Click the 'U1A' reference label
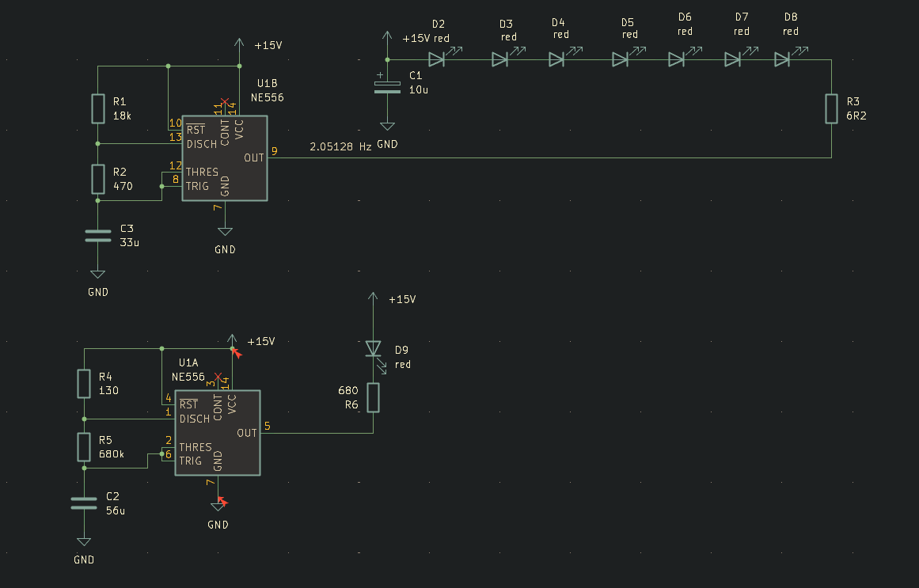This screenshot has width=919, height=588. [188, 363]
